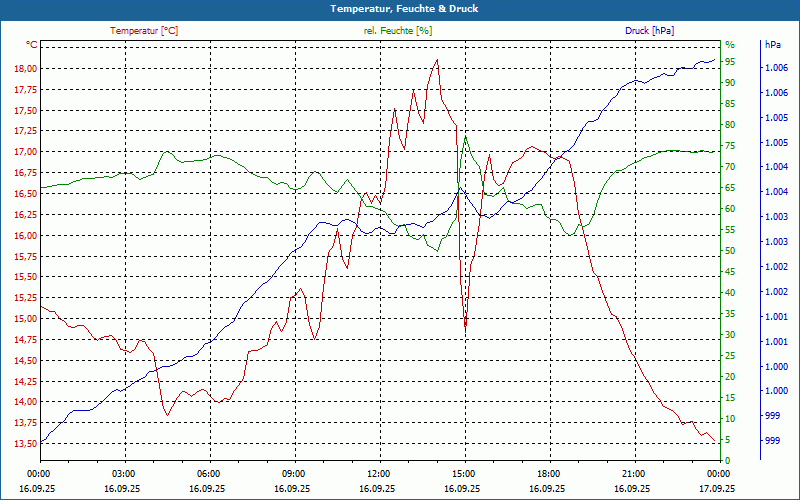Click the green '45' humidity axis value
This screenshot has width=800, height=500.
point(730,272)
